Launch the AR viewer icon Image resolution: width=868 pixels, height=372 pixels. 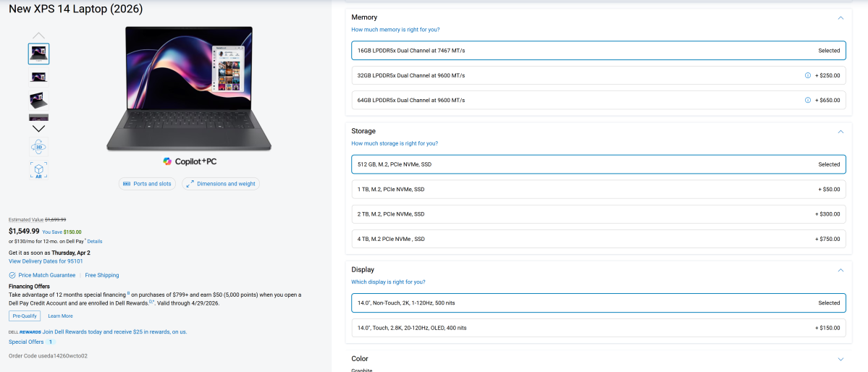tap(39, 170)
